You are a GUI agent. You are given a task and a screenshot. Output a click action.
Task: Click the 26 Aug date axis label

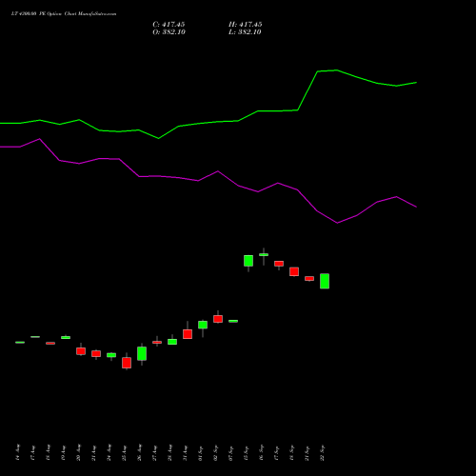tap(140, 452)
